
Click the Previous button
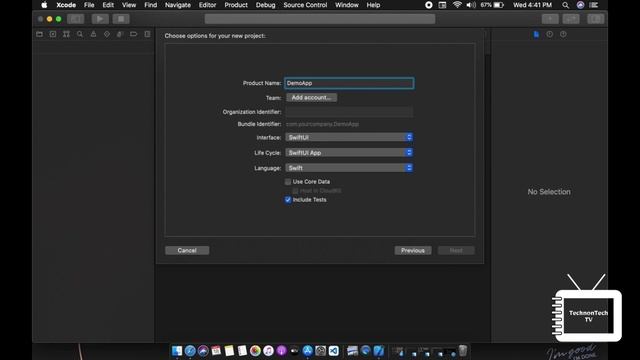tap(413, 250)
